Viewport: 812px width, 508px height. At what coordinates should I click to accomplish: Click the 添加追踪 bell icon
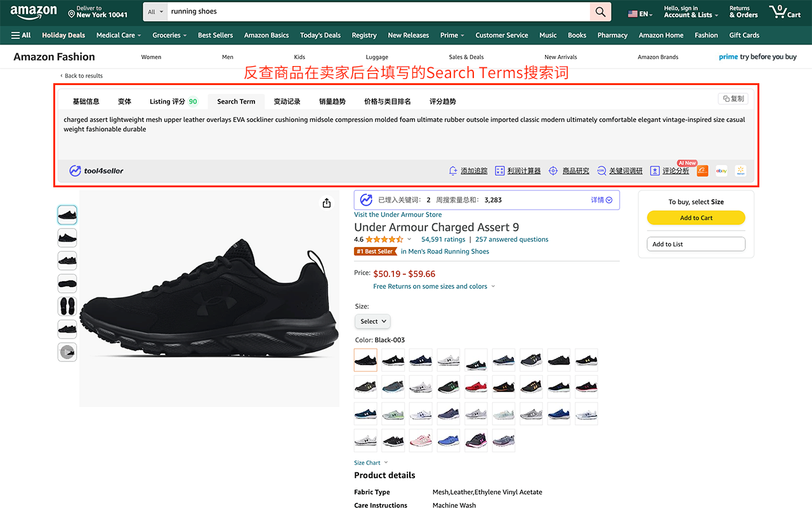click(453, 171)
